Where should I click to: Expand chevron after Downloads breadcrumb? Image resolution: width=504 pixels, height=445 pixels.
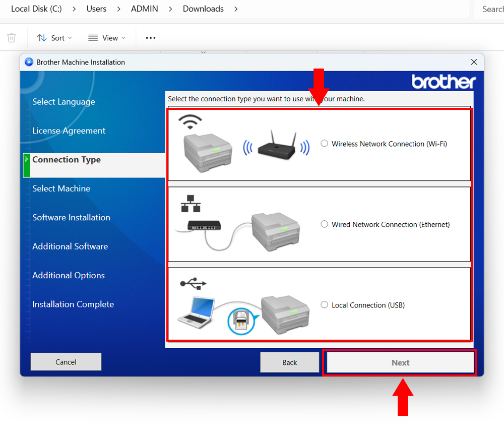pyautogui.click(x=236, y=9)
